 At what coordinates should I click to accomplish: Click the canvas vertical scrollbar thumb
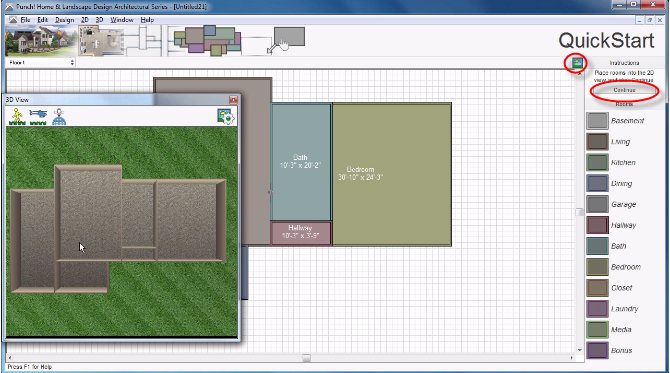click(x=579, y=212)
